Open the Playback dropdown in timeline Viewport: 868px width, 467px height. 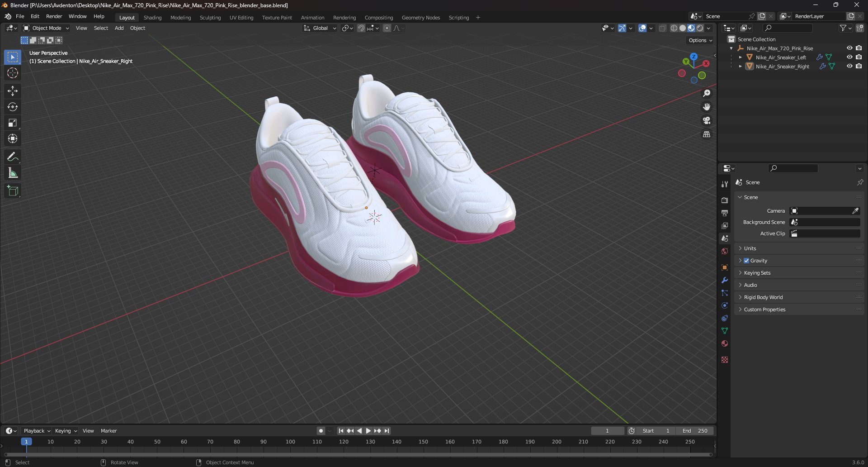click(x=37, y=431)
